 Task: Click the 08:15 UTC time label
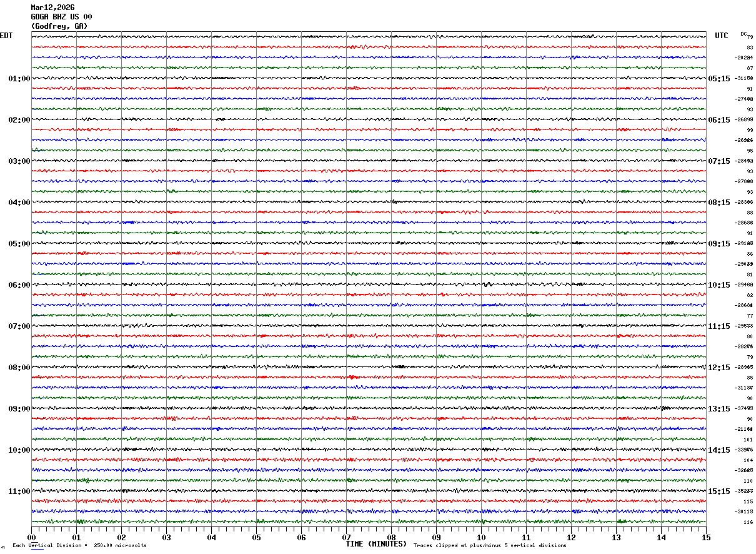coord(719,203)
